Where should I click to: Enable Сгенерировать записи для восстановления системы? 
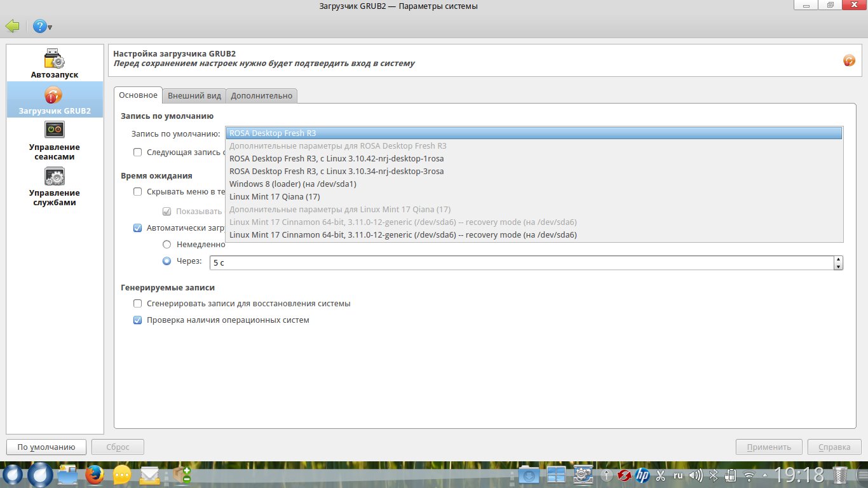point(137,304)
